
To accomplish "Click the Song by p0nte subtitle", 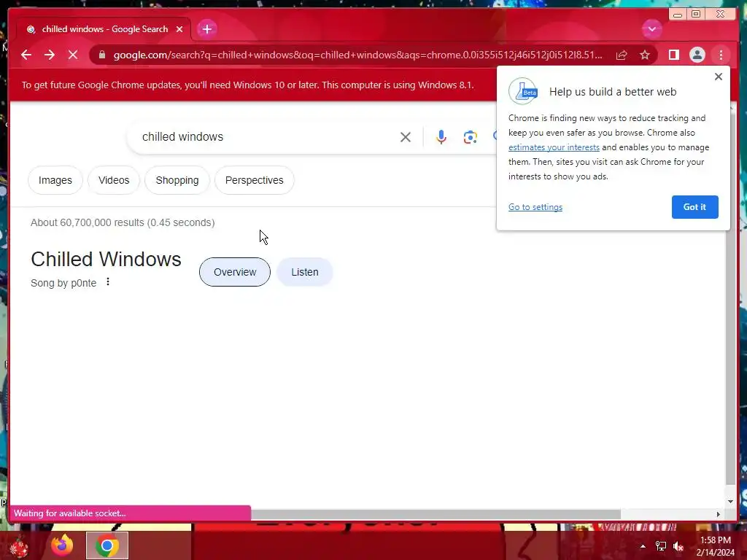I will click(63, 283).
